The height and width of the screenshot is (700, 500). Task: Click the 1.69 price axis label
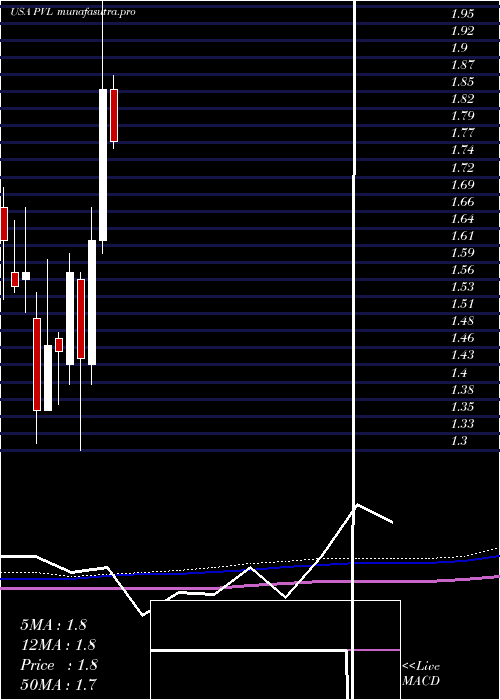pyautogui.click(x=462, y=184)
